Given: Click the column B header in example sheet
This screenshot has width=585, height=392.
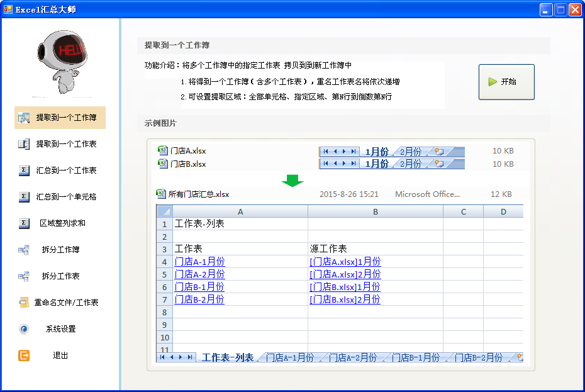Looking at the screenshot, I should (x=375, y=212).
